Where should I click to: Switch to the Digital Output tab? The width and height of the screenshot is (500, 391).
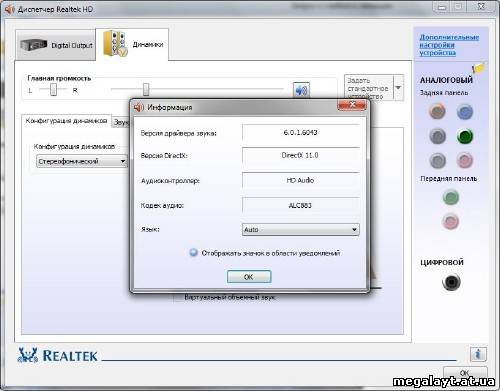(56, 45)
